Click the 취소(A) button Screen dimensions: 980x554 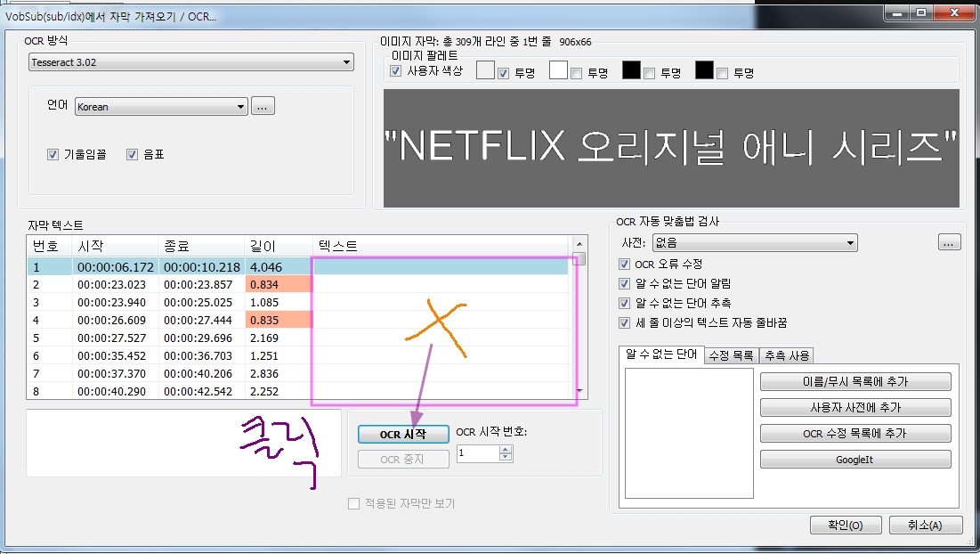pos(926,525)
